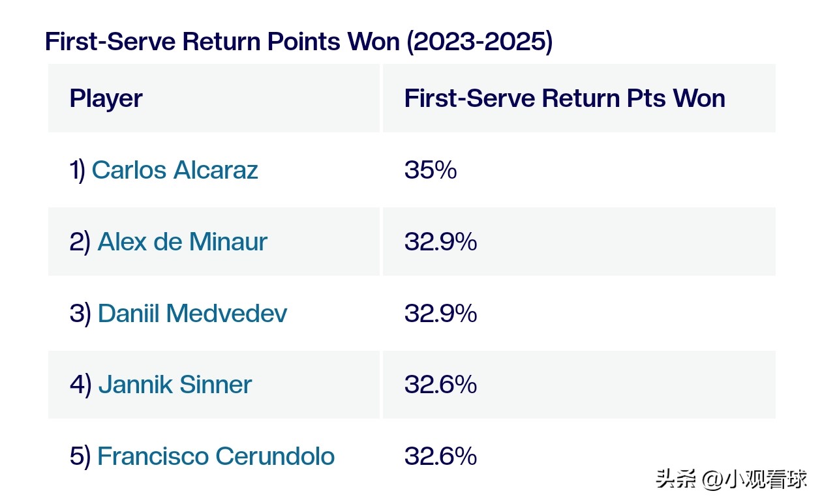
Task: Click the rank number 4) before Sinner
Action: [80, 385]
